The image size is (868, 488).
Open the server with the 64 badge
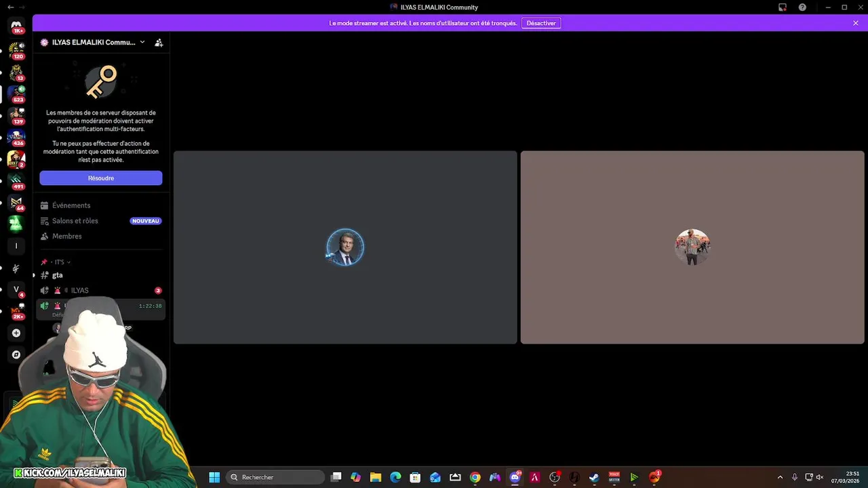pyautogui.click(x=16, y=202)
